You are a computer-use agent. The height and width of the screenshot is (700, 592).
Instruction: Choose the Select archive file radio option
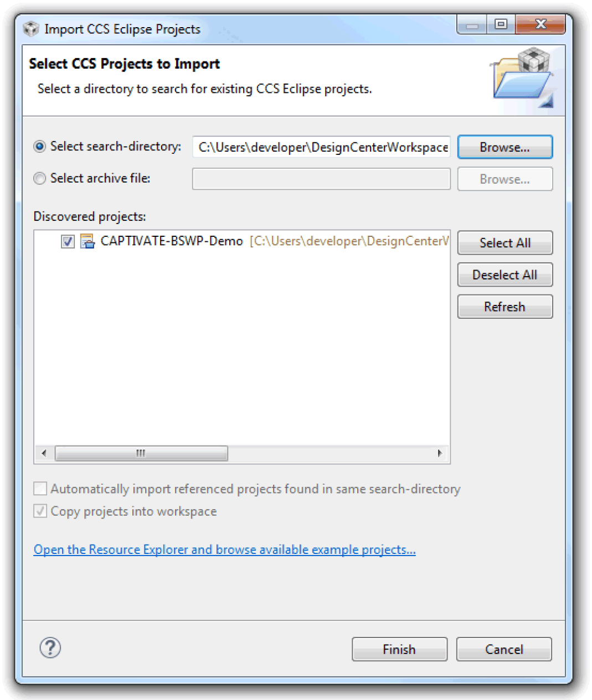coord(40,178)
